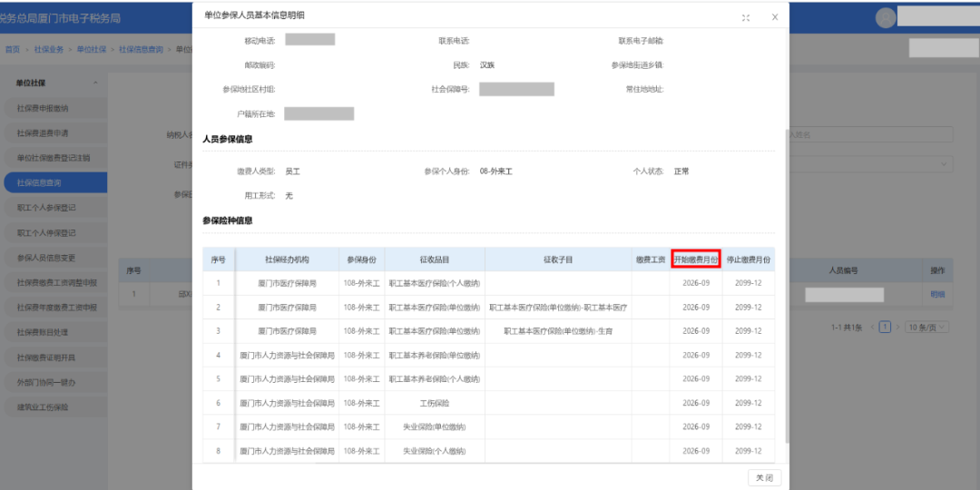The image size is (980, 490).
Task: Click 08-外来工 identity value
Action: [x=495, y=171]
